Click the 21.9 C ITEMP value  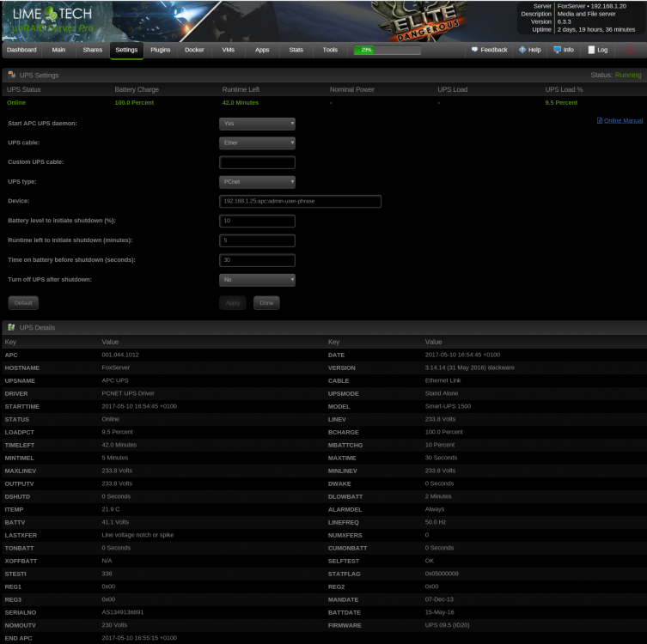(x=111, y=509)
